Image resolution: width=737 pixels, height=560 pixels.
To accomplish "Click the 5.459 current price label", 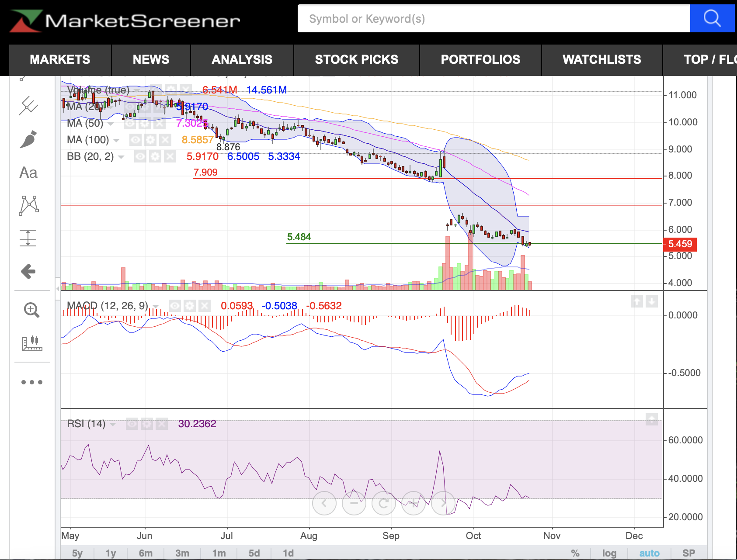I will (680, 244).
